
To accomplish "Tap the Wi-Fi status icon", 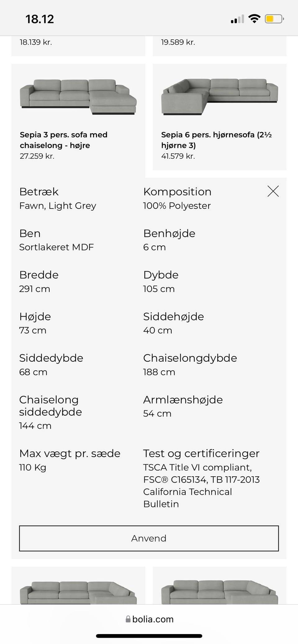I will (x=254, y=19).
